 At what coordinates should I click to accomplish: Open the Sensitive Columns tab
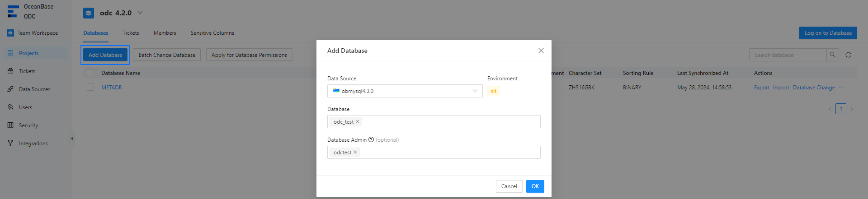pos(212,33)
